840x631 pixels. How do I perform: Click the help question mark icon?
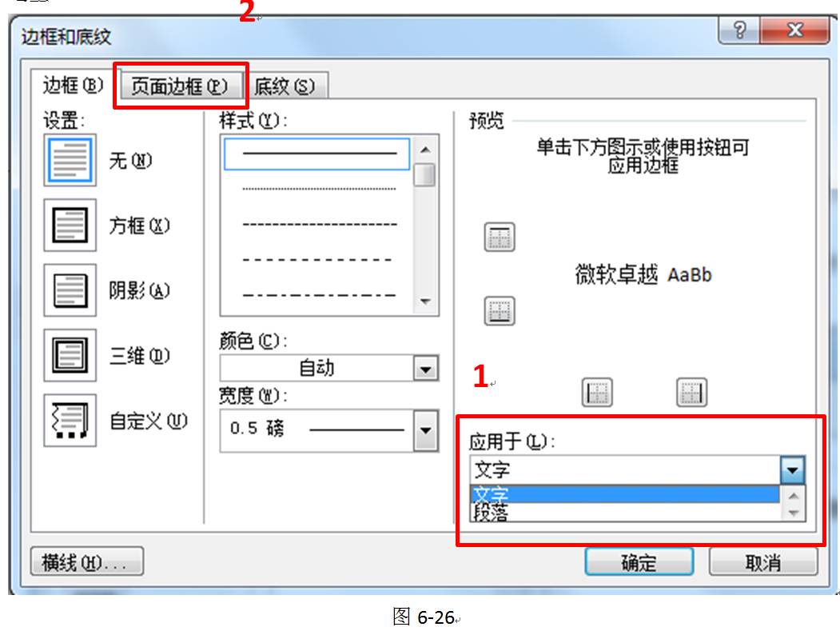click(738, 30)
